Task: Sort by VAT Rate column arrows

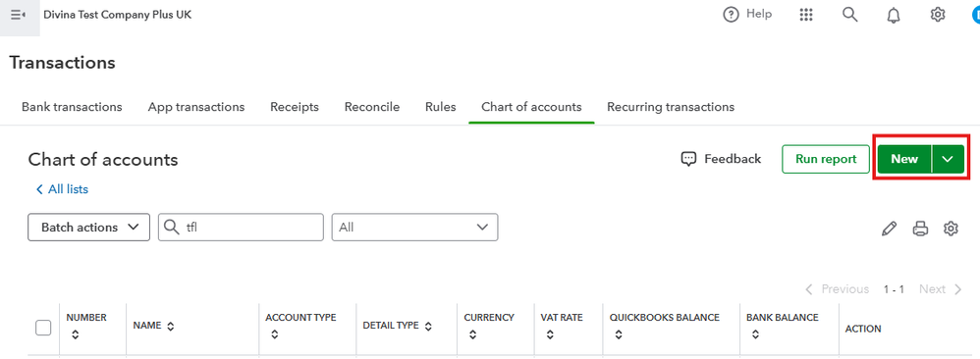Action: 549,334
